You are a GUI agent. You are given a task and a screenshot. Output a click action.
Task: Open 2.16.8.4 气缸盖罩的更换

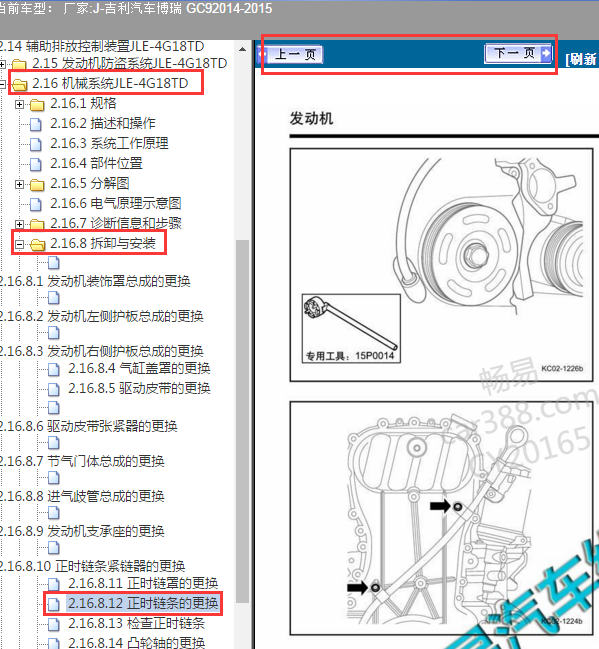pyautogui.click(x=139, y=368)
